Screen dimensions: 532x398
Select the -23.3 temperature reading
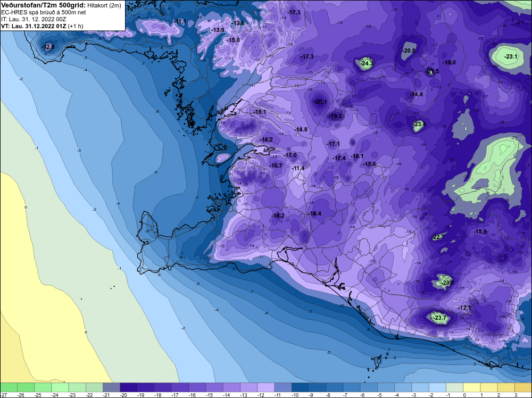(446, 283)
